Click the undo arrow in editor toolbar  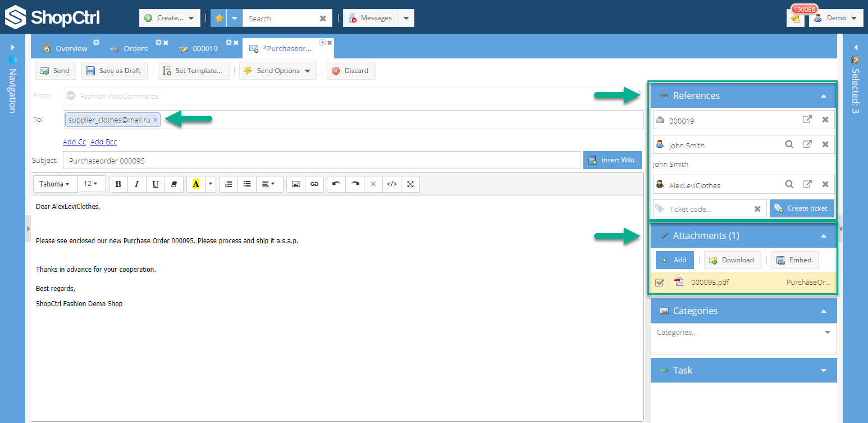[336, 184]
